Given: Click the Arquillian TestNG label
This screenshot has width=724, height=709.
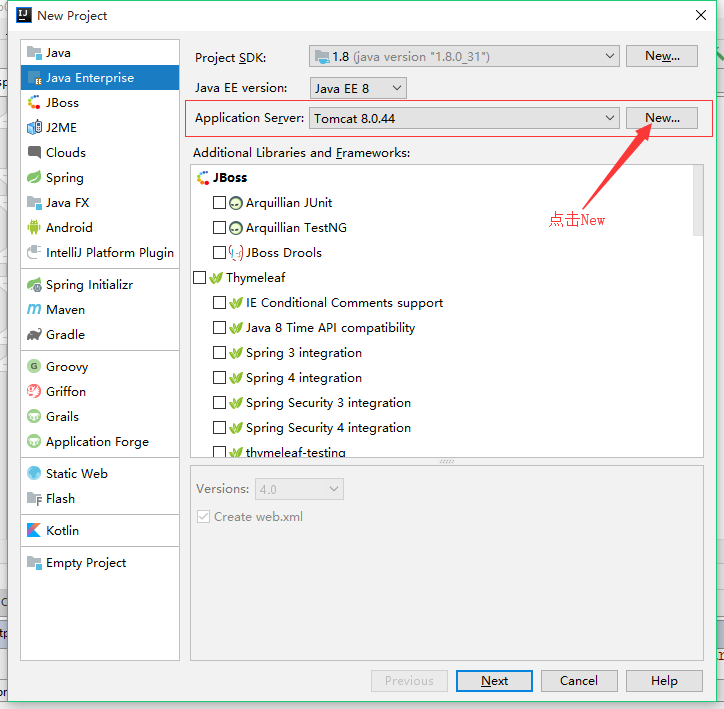Looking at the screenshot, I should click(296, 228).
